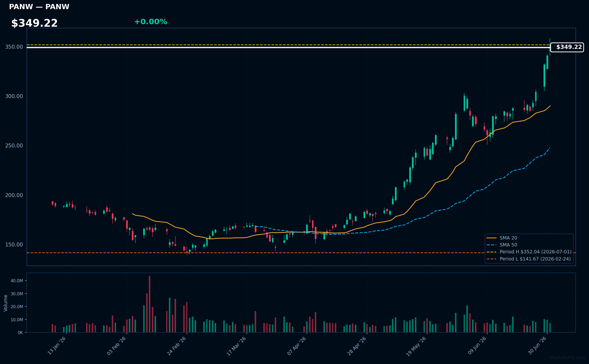Click the 200.00 price axis label
The image size is (589, 364).
click(14, 195)
